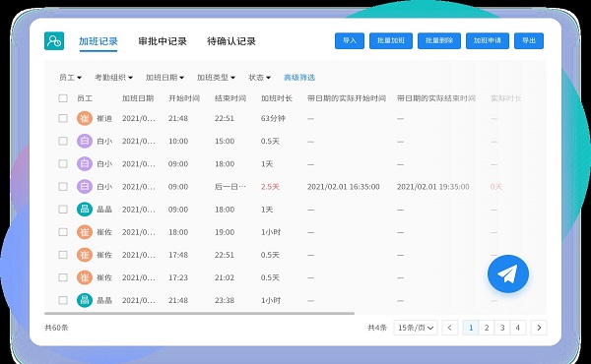591x364 pixels.
Task: Go to page 2
Action: pos(487,328)
